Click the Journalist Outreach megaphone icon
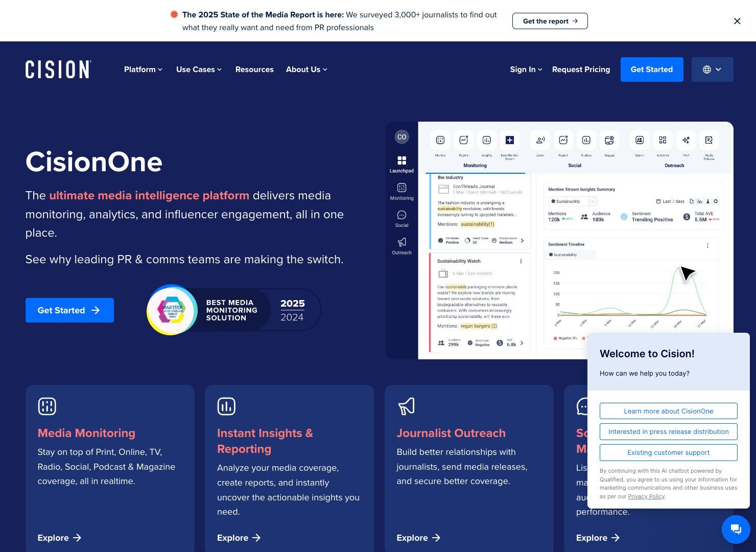This screenshot has width=756, height=552. [x=406, y=406]
